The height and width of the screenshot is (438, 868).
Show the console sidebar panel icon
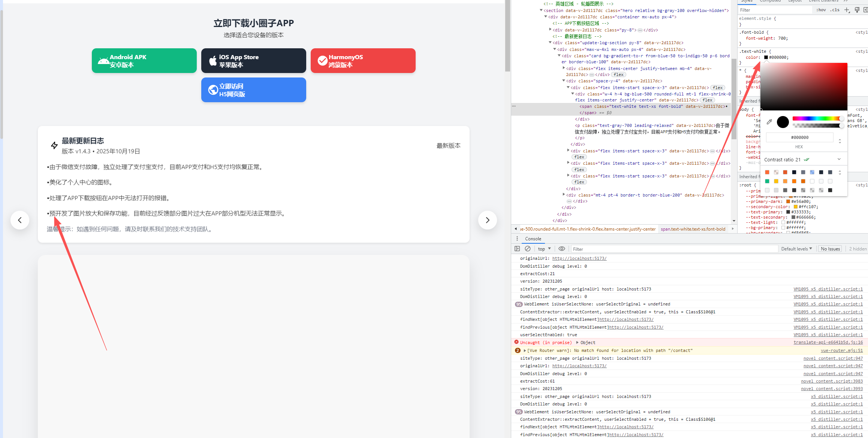click(x=517, y=249)
